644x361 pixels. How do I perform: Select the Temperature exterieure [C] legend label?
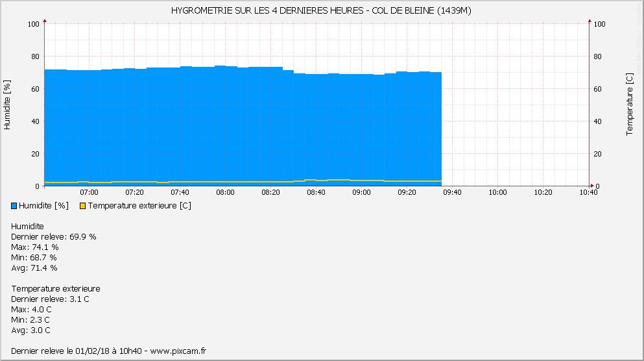point(139,206)
